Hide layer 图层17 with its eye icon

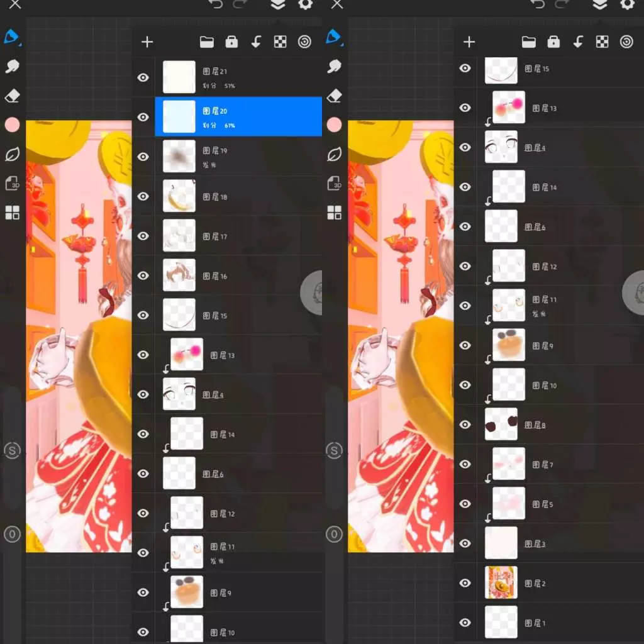(x=143, y=236)
